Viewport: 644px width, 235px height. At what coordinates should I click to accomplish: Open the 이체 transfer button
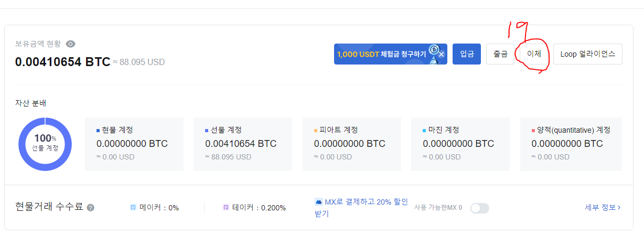pos(534,54)
